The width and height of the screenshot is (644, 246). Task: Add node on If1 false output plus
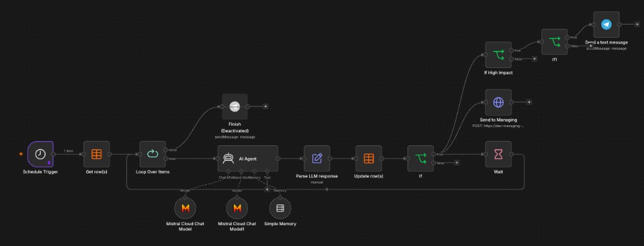pos(591,46)
